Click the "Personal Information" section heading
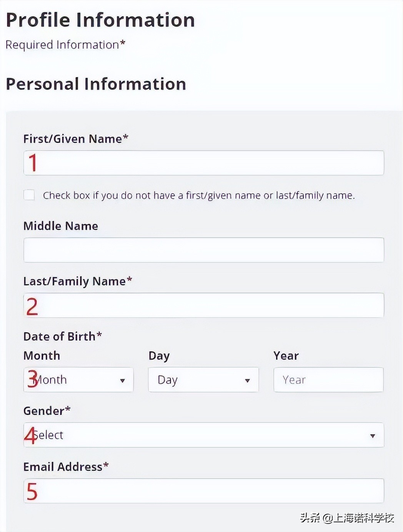This screenshot has height=532, width=403. 96,84
